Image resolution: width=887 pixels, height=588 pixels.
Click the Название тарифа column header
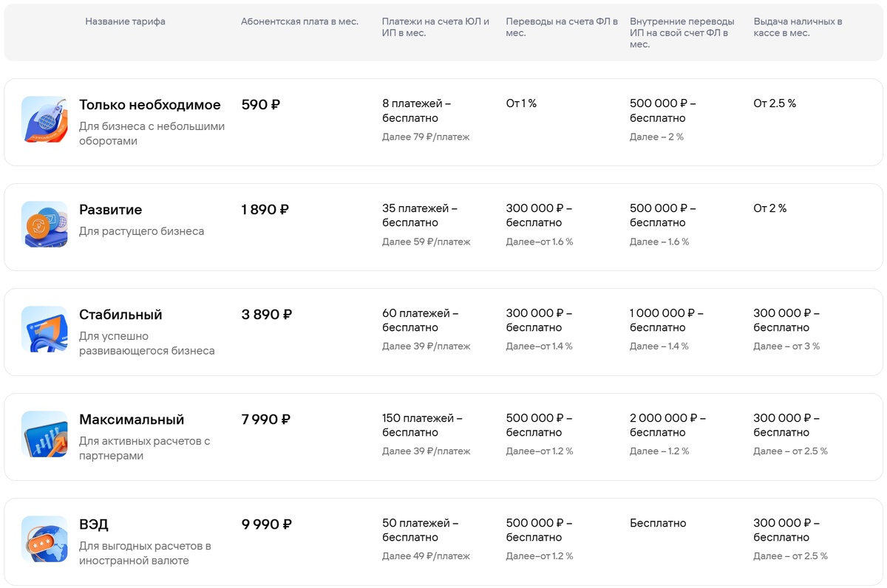click(125, 21)
